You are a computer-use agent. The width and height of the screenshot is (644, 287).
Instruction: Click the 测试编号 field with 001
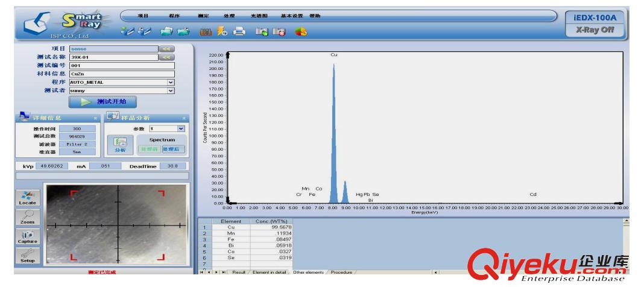122,66
